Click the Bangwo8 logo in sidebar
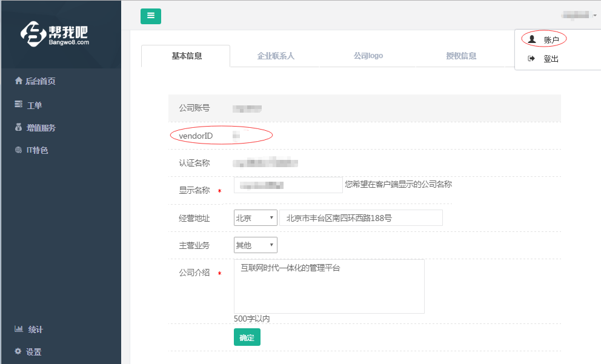Image resolution: width=601 pixels, height=364 pixels. click(x=56, y=35)
